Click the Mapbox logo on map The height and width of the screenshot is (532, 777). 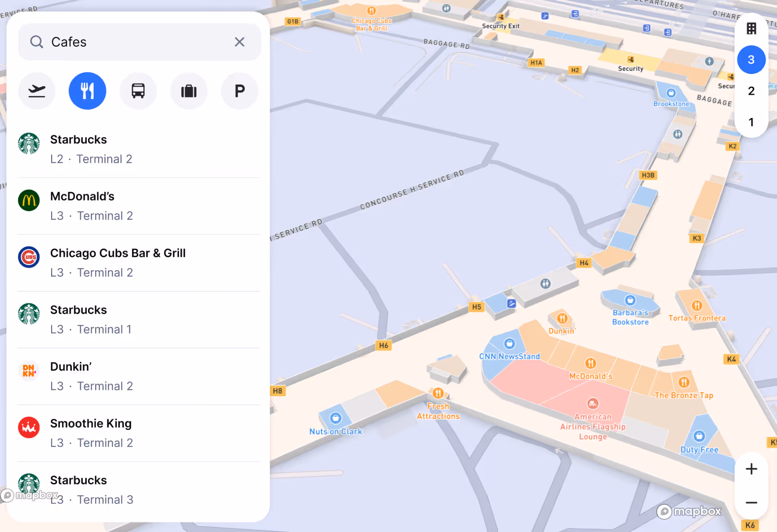689,512
